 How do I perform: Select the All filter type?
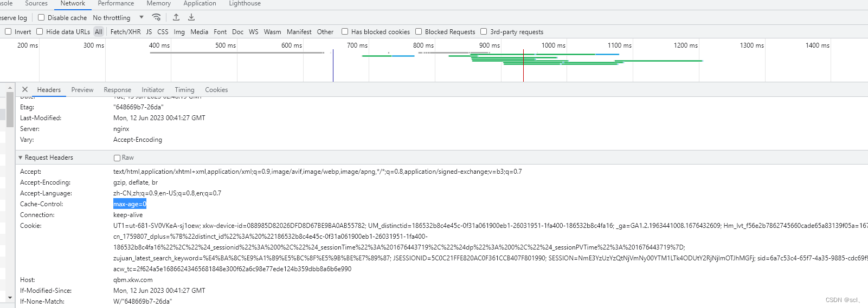pyautogui.click(x=99, y=32)
